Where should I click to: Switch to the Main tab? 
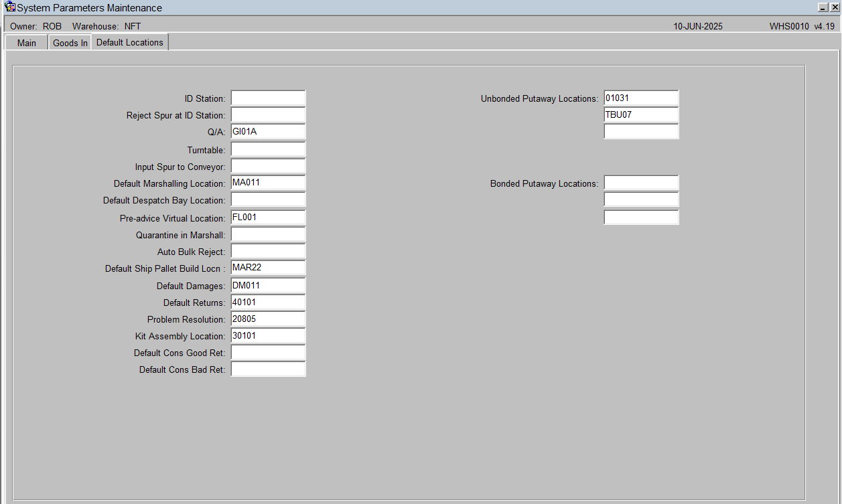pos(27,43)
